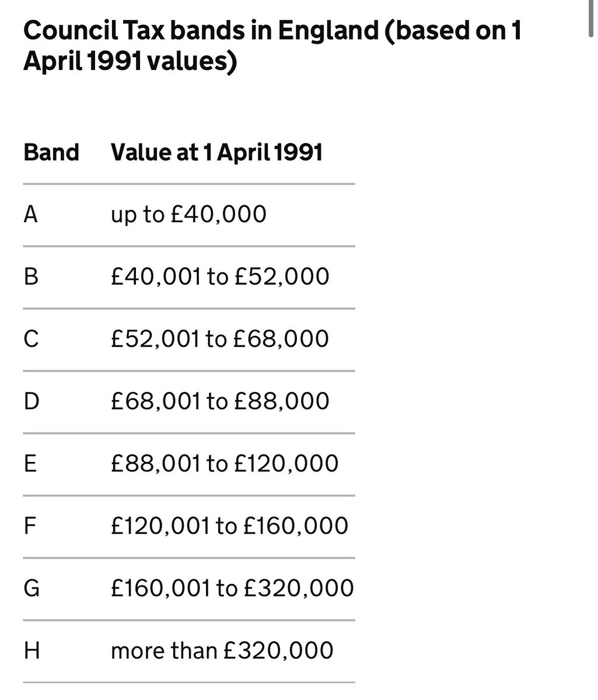Click band letter C in the table
Viewport: 598px width, 700px height.
31,339
